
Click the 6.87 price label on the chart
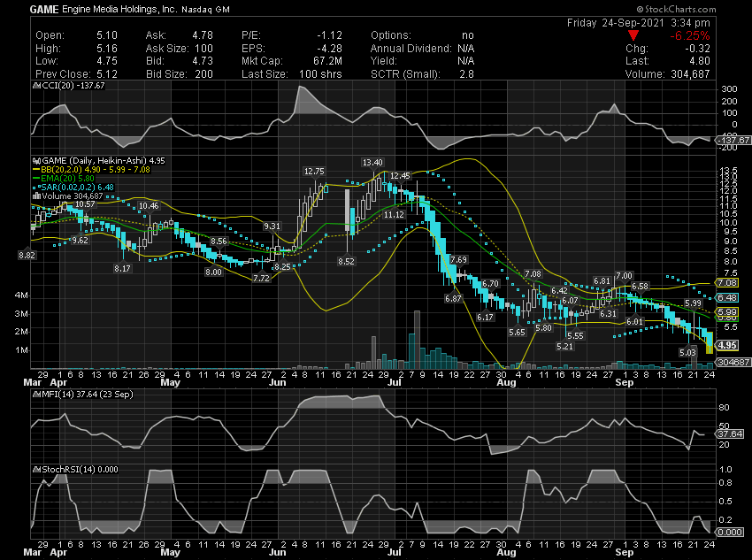(x=453, y=299)
